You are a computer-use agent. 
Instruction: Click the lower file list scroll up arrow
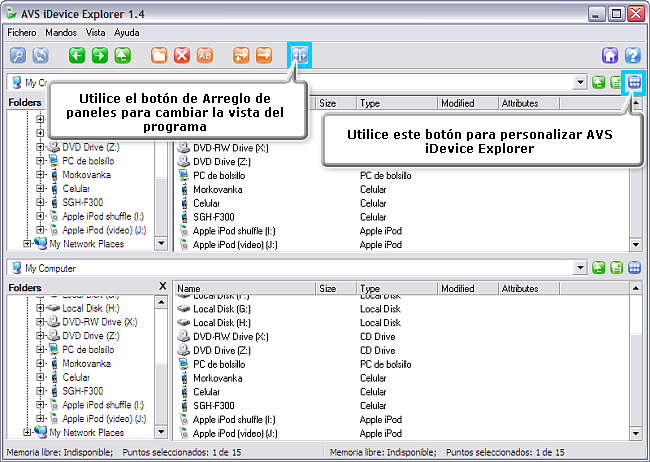click(x=636, y=288)
